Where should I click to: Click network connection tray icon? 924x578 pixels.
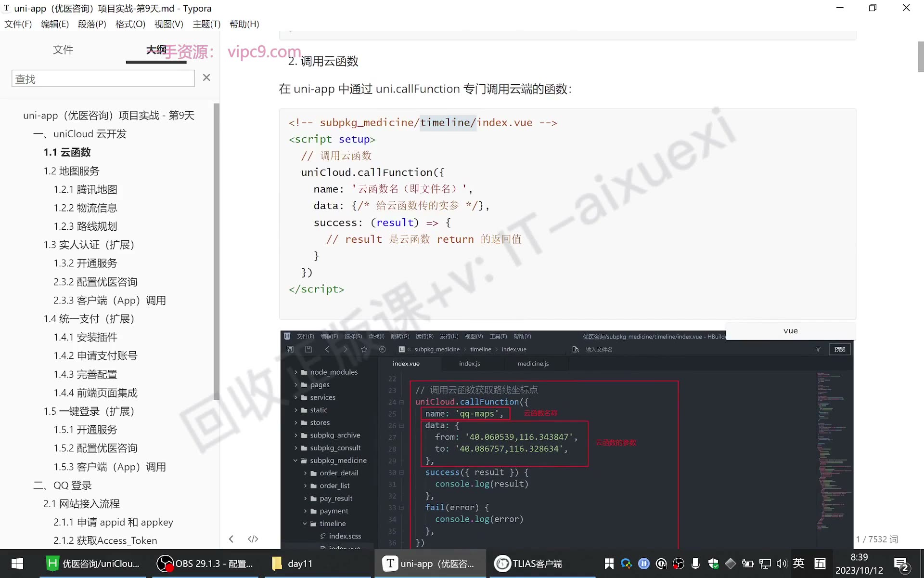(x=765, y=564)
